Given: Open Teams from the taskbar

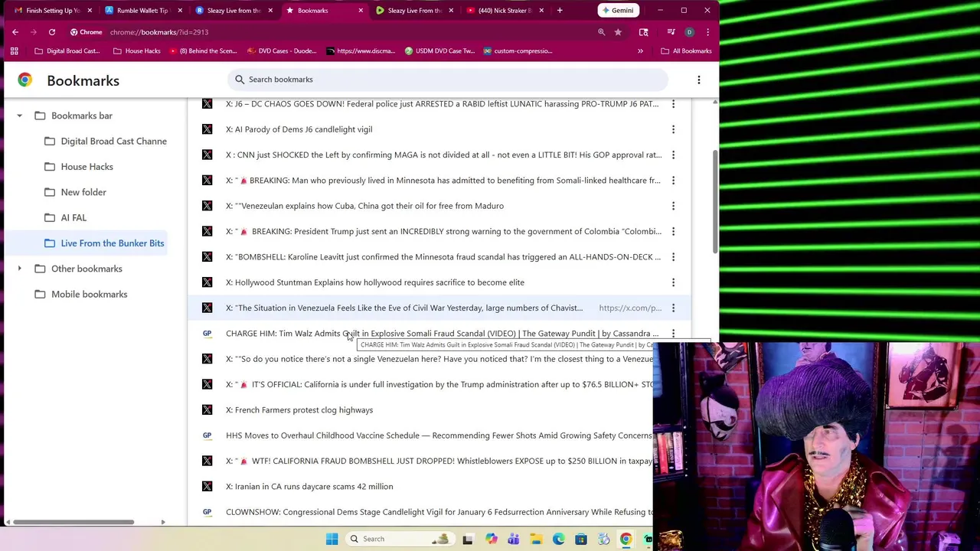Looking at the screenshot, I should tap(513, 539).
